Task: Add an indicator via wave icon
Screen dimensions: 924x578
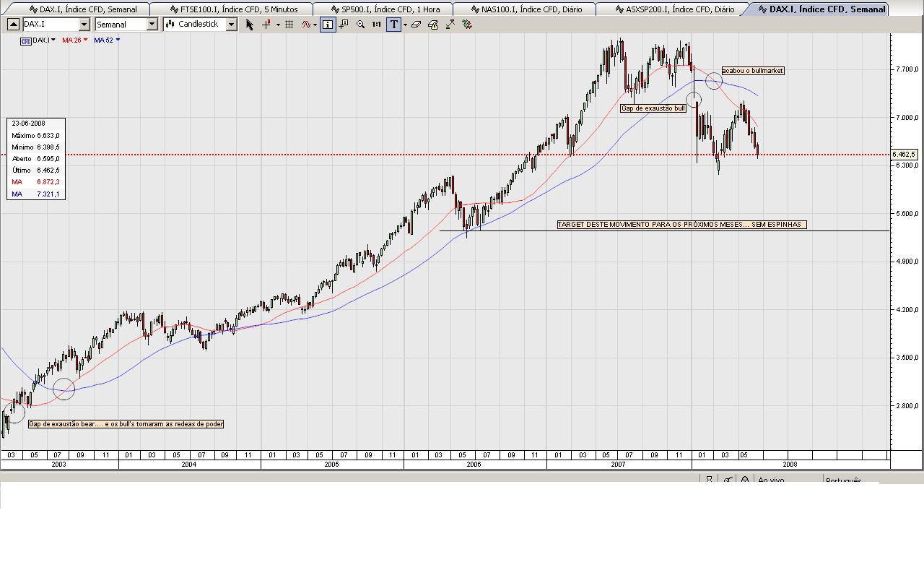Action: 306,24
